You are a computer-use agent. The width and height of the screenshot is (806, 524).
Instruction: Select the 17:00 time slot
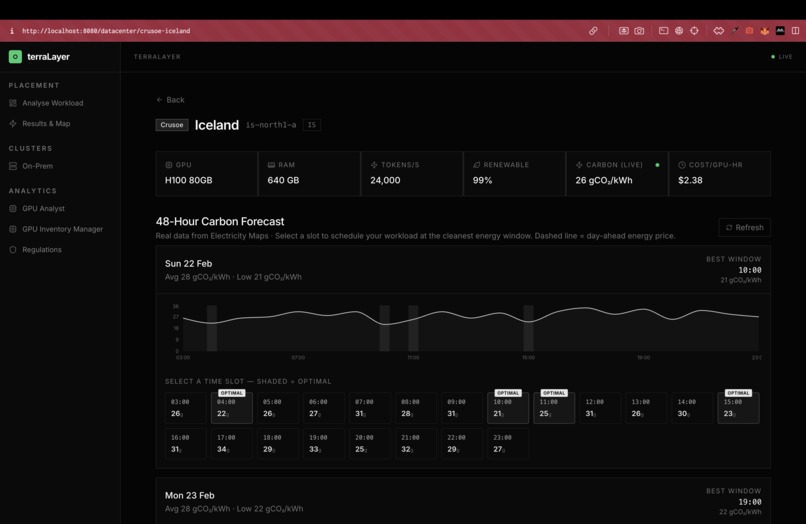pyautogui.click(x=232, y=443)
